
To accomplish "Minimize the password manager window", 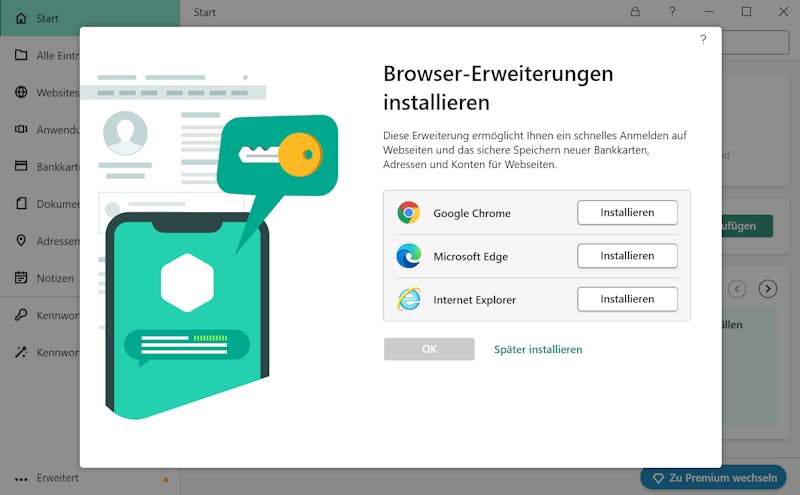I will (x=709, y=11).
